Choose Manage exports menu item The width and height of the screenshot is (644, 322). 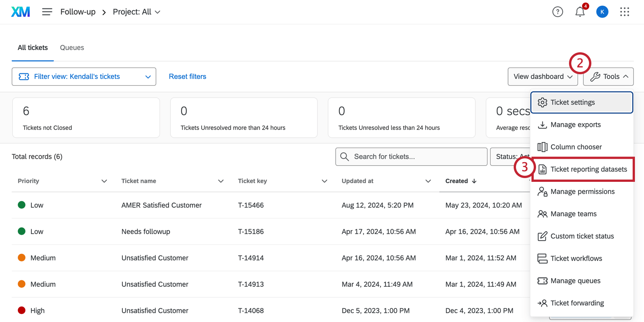575,125
